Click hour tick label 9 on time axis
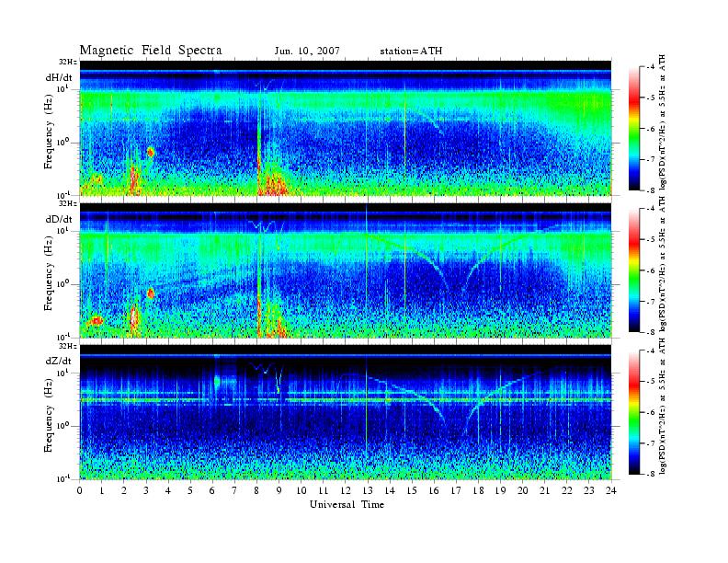The image size is (728, 563). pos(279,490)
